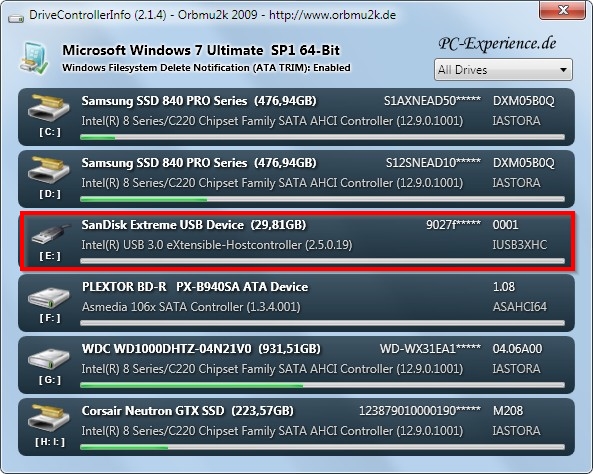Screen dimensions: 593x474
Task: Click the [G:] drive letter label
Action: coord(50,380)
